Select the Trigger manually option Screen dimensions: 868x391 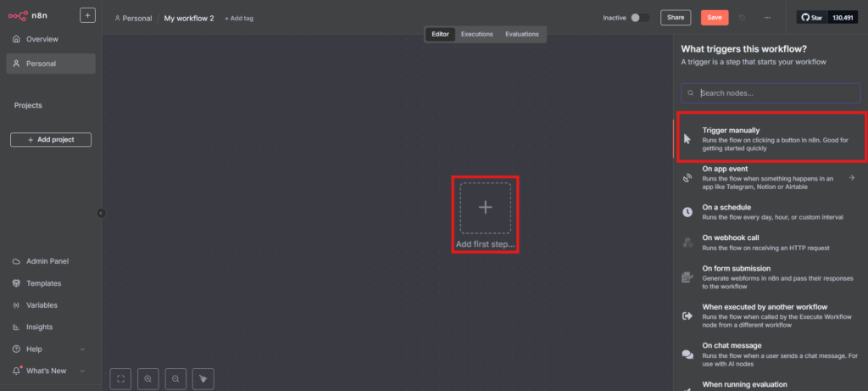coord(770,138)
